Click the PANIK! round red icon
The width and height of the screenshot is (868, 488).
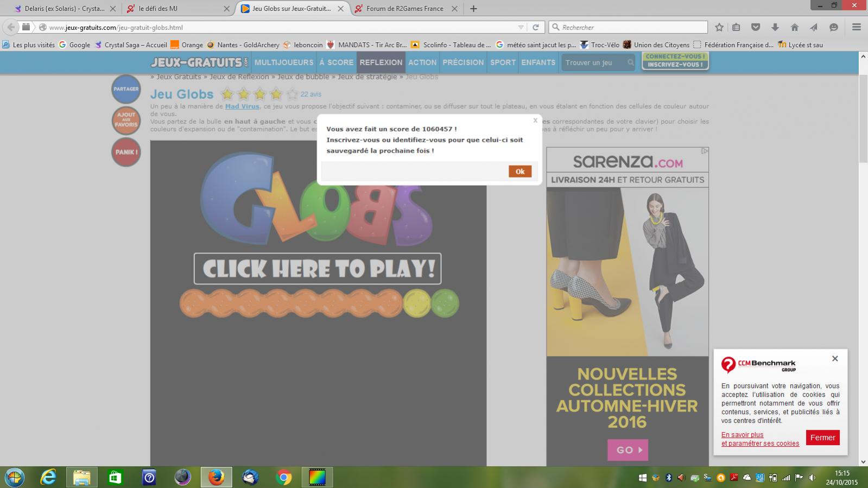coord(126,152)
